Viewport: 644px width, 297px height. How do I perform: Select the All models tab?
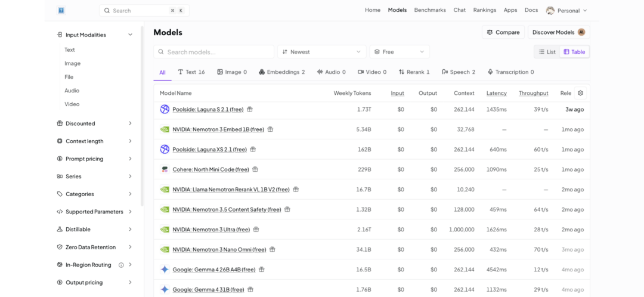(x=163, y=72)
